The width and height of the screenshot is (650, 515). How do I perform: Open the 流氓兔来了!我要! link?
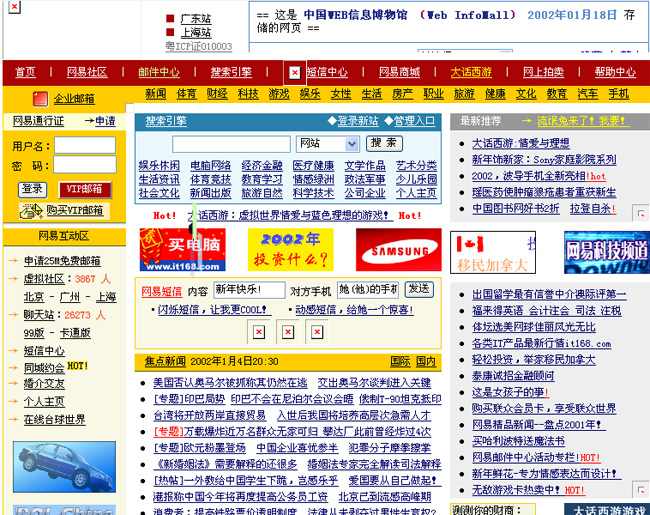583,121
